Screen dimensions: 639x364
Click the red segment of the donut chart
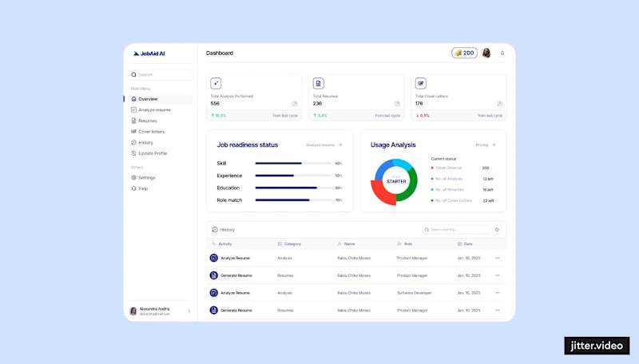pos(380,195)
